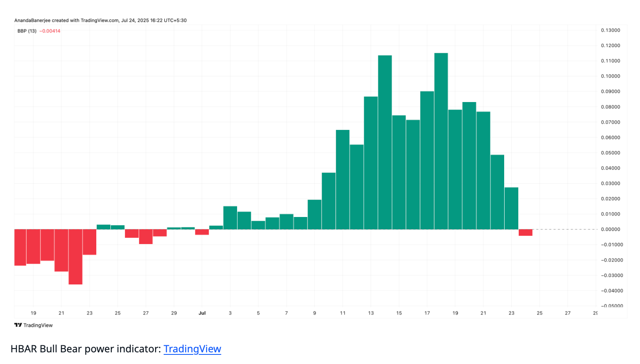Click the BBP (13) indicator label

click(27, 31)
